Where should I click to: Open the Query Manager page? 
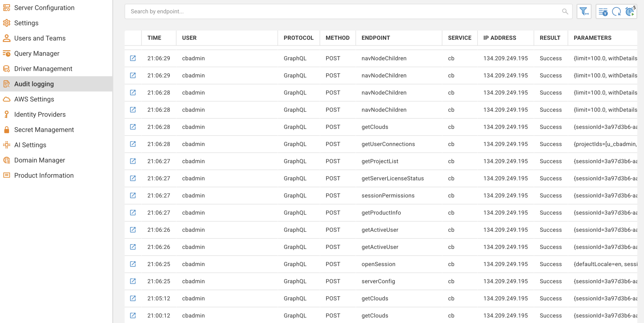point(37,53)
